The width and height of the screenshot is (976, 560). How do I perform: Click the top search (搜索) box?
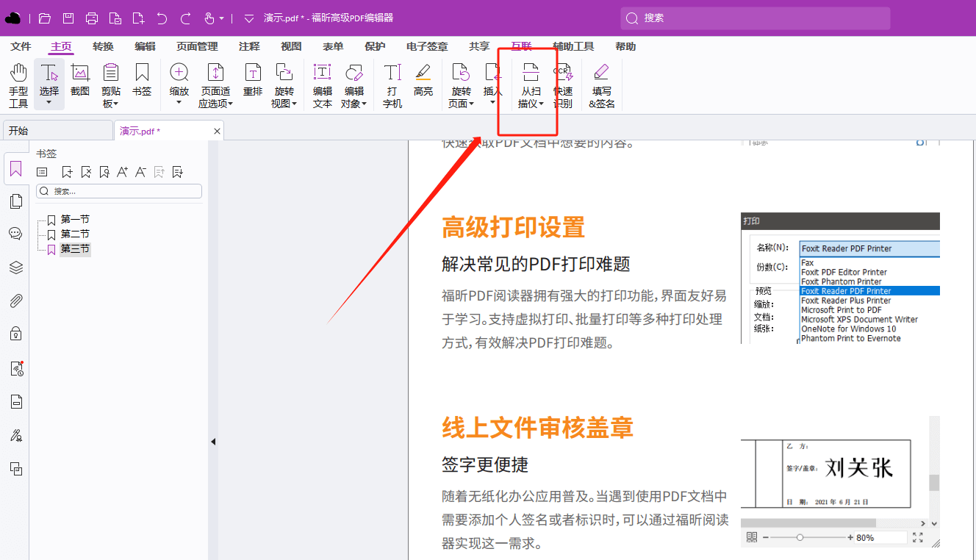coord(756,18)
